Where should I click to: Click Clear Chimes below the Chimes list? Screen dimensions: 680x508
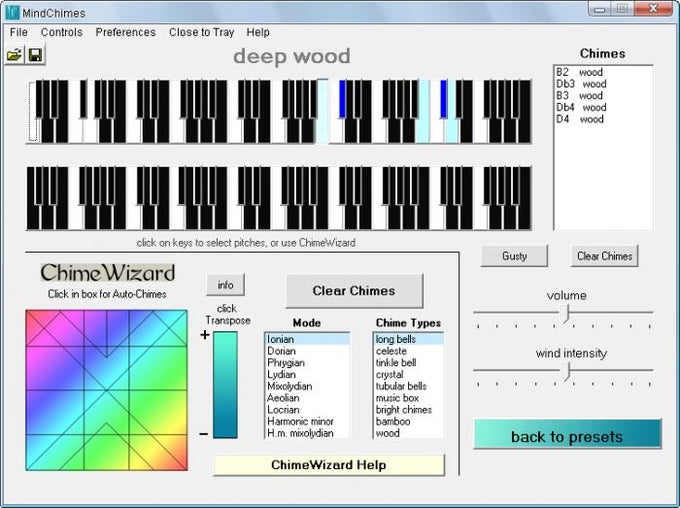[605, 256]
